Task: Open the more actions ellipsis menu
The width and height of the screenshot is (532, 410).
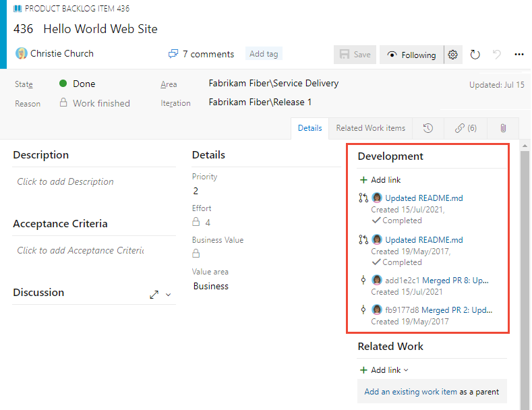Action: [x=519, y=55]
